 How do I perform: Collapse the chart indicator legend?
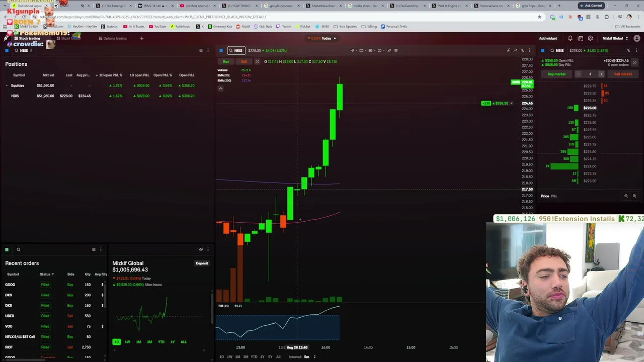point(220,88)
